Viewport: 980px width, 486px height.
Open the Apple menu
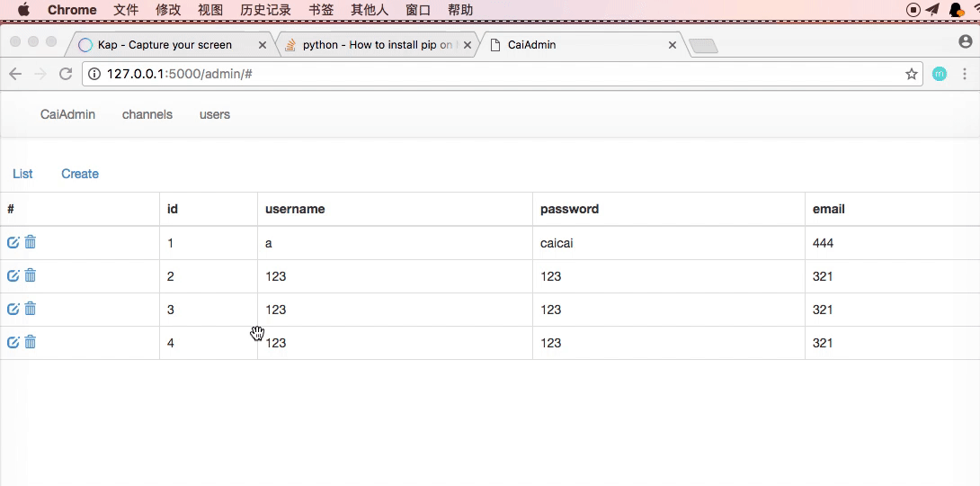(23, 9)
